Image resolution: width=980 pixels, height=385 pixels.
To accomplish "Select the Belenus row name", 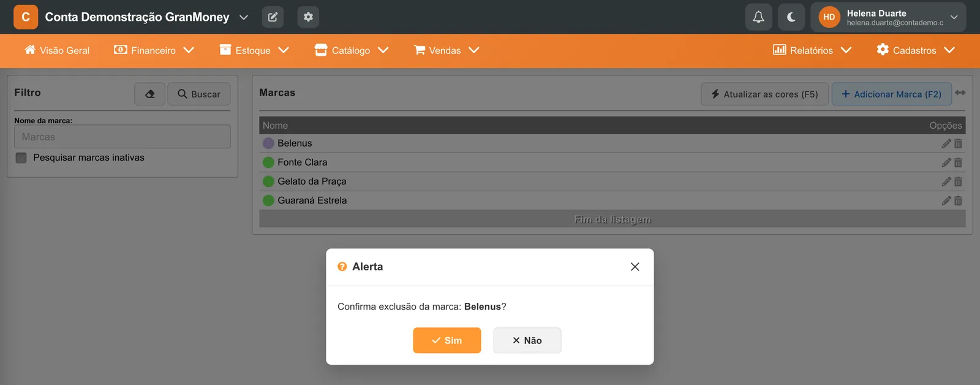I will 295,143.
